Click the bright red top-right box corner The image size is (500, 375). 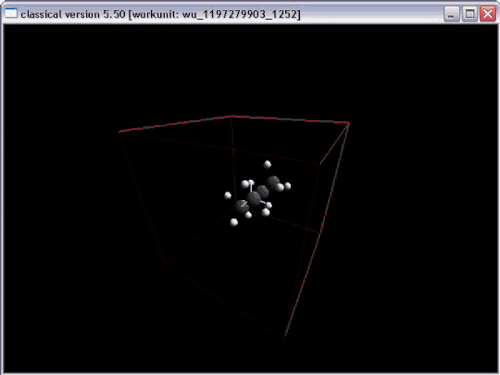coord(349,123)
